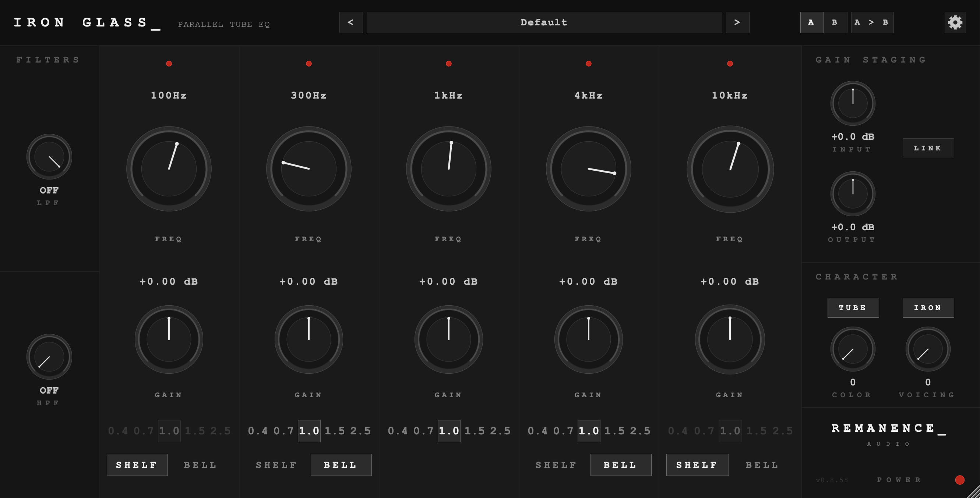
Task: Set 1kHz band Q to 2.5
Action: click(x=501, y=431)
